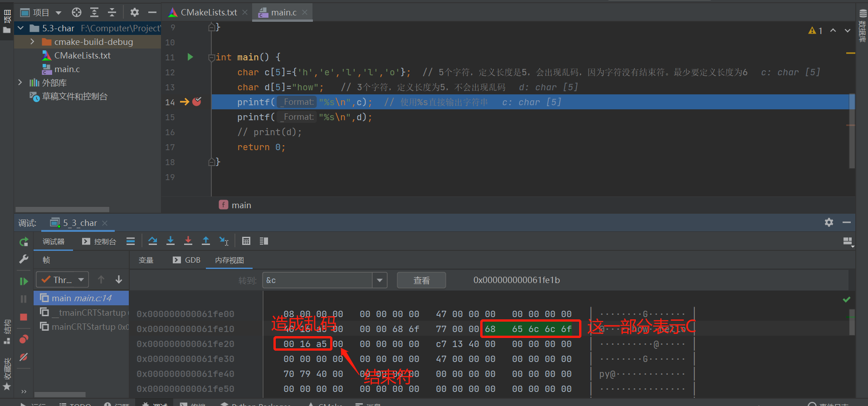
Task: Collapse the main function fold marker on line 11
Action: (x=211, y=58)
